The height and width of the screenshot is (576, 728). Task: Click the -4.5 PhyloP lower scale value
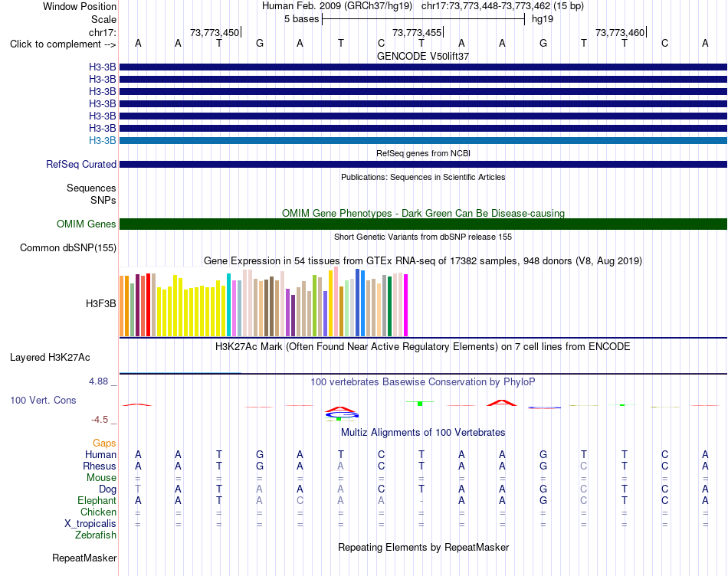tap(100, 420)
